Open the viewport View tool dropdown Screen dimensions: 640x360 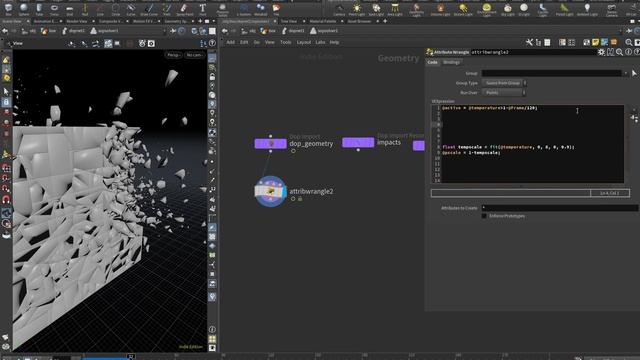[16, 43]
